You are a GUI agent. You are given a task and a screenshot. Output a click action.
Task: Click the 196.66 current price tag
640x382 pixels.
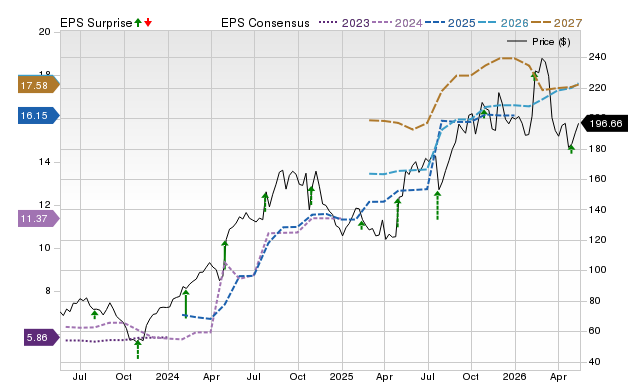pos(604,124)
